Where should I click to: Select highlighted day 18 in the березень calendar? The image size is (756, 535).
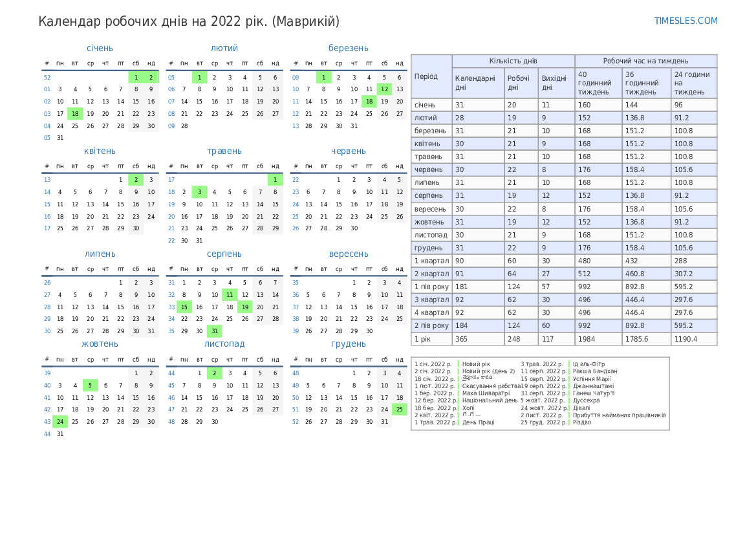369,102
